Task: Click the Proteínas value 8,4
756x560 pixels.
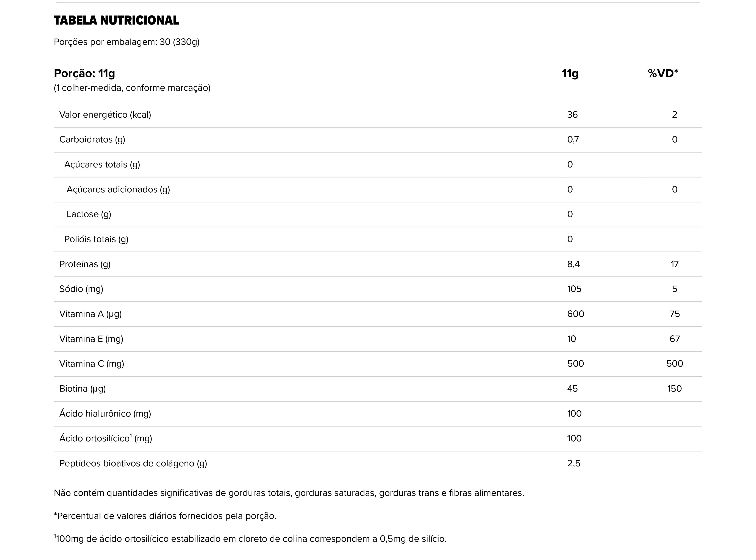Action: click(x=573, y=264)
